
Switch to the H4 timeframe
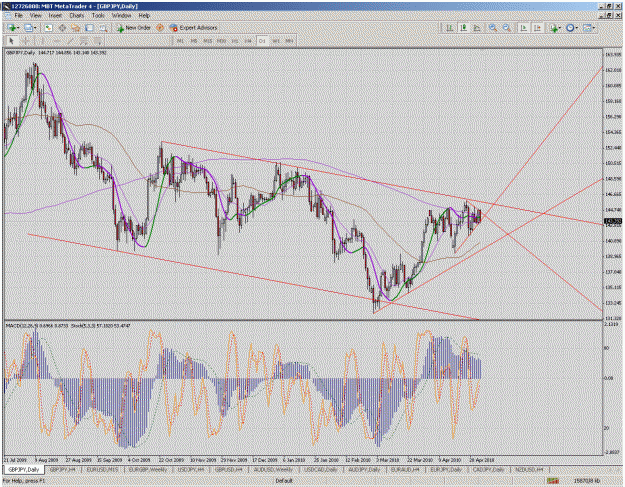248,41
